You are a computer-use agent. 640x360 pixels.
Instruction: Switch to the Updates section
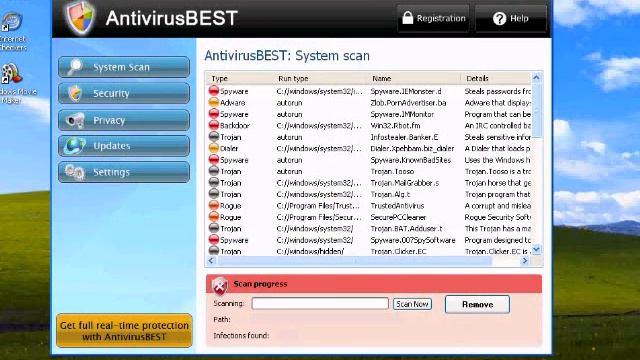[124, 146]
